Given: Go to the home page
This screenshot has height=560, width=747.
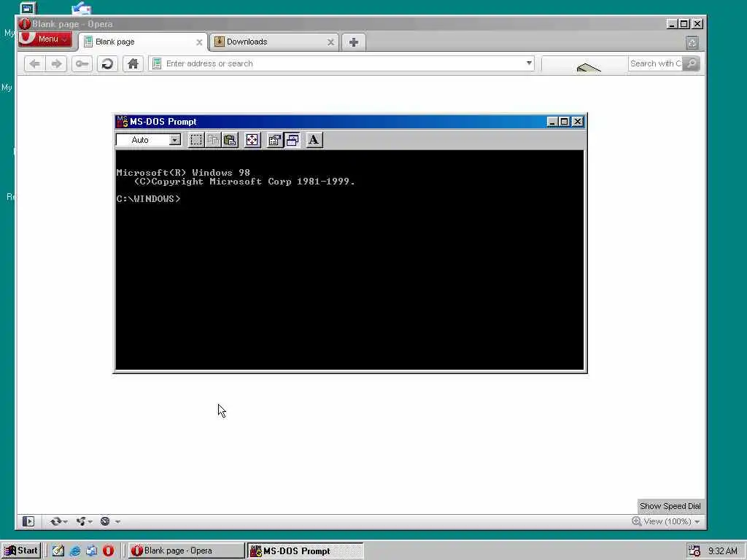Looking at the screenshot, I should pos(133,64).
